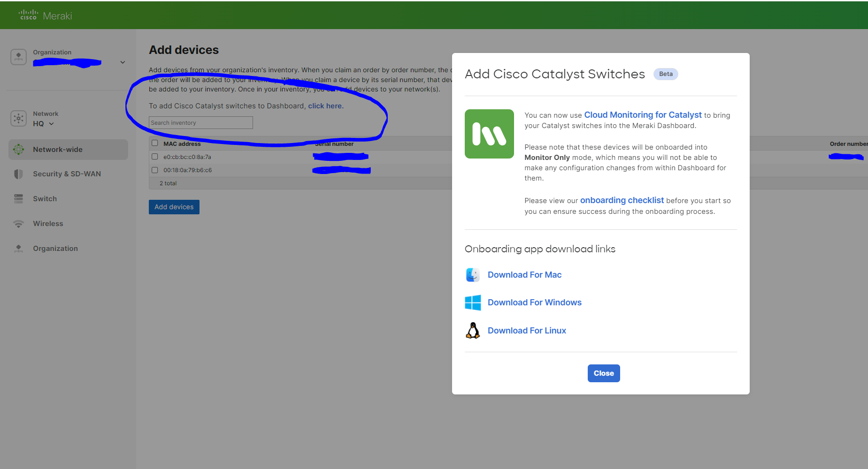This screenshot has width=868, height=469.
Task: Open the Network-wide menu item
Action: point(58,149)
